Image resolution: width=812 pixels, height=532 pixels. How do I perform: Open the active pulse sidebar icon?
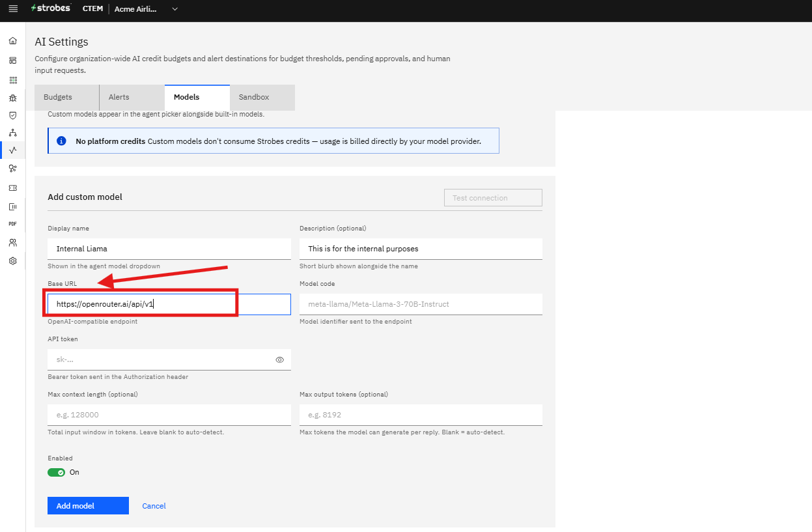pos(13,150)
